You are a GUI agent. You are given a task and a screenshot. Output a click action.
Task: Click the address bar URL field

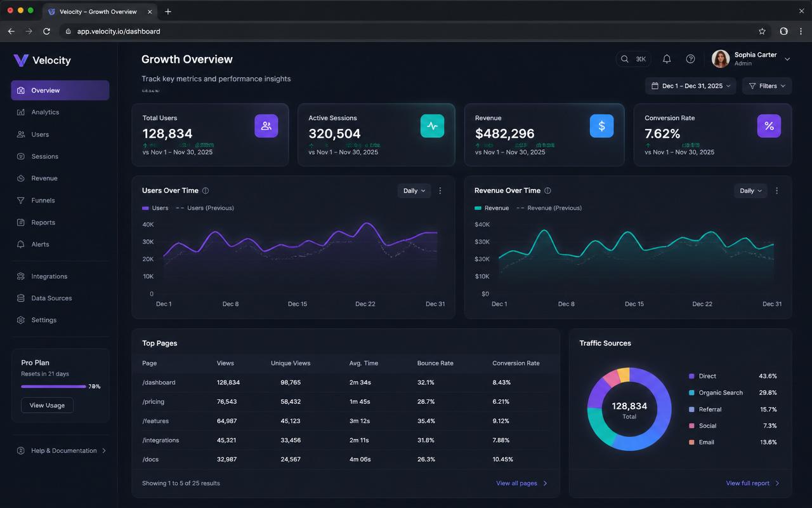(416, 31)
